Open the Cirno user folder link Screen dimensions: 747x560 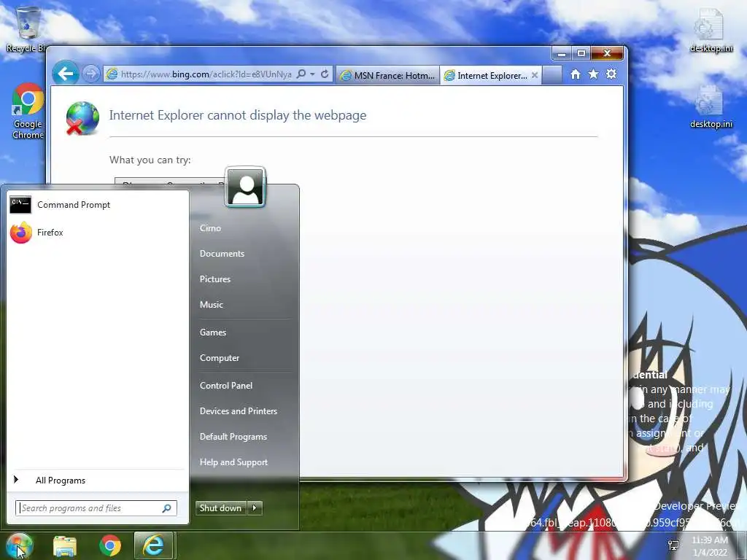click(210, 228)
